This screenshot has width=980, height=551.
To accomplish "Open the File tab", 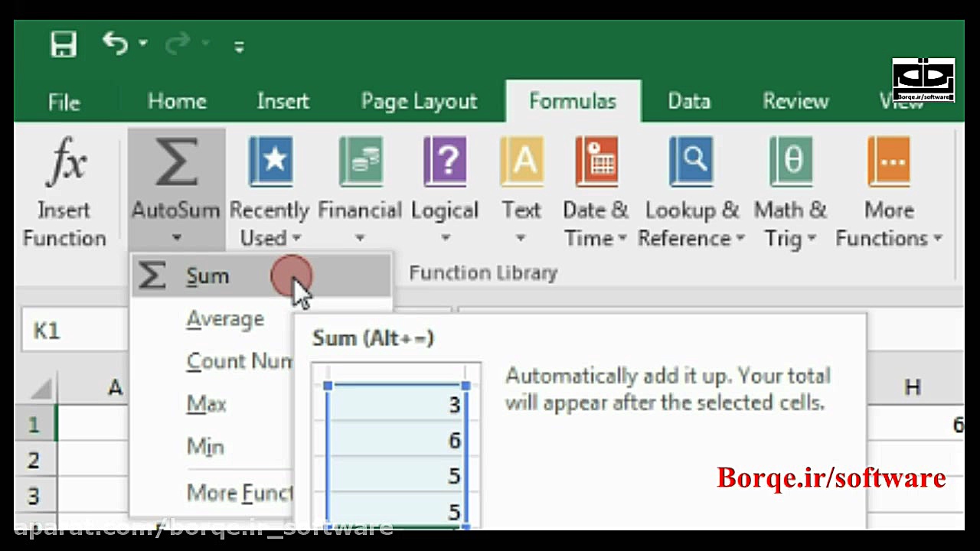I will click(x=64, y=102).
